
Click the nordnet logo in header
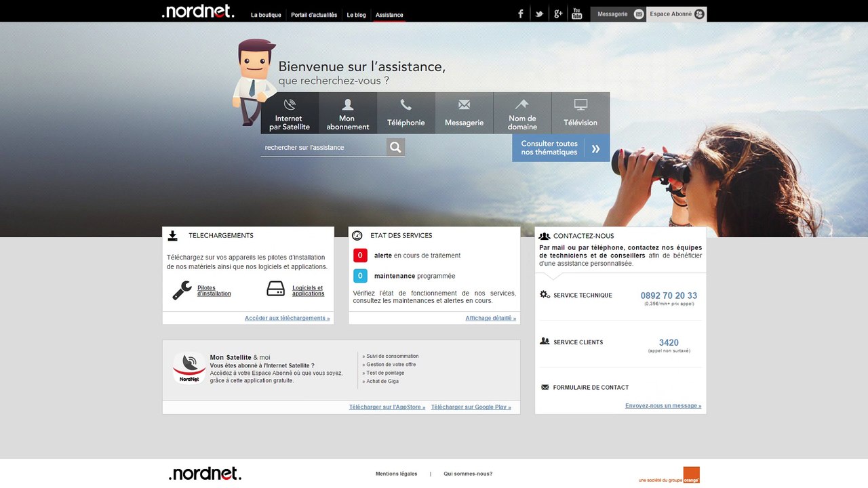click(x=198, y=11)
